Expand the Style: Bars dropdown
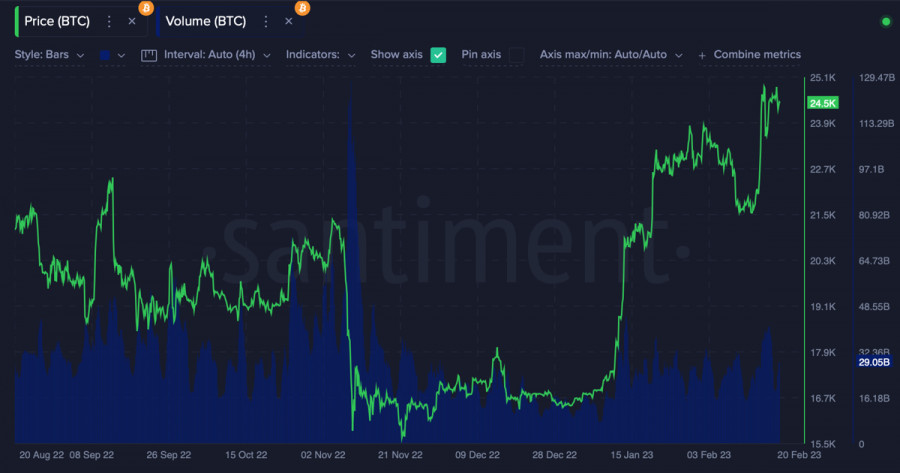The image size is (900, 473). (50, 55)
